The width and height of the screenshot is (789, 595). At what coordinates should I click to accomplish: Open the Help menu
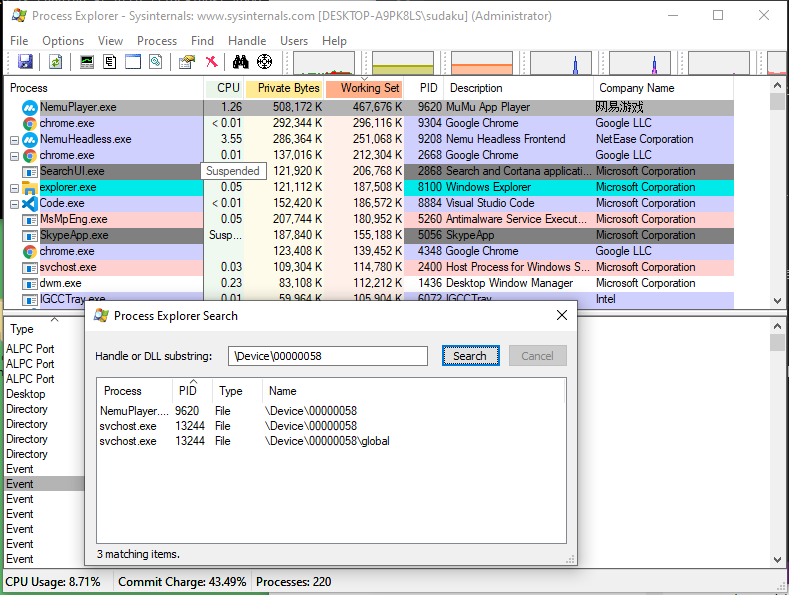coord(334,41)
